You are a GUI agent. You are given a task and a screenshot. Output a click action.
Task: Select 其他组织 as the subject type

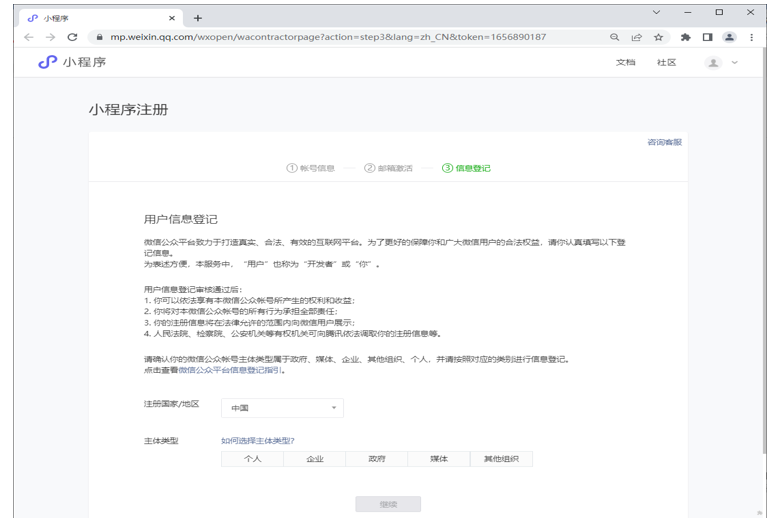click(x=501, y=459)
